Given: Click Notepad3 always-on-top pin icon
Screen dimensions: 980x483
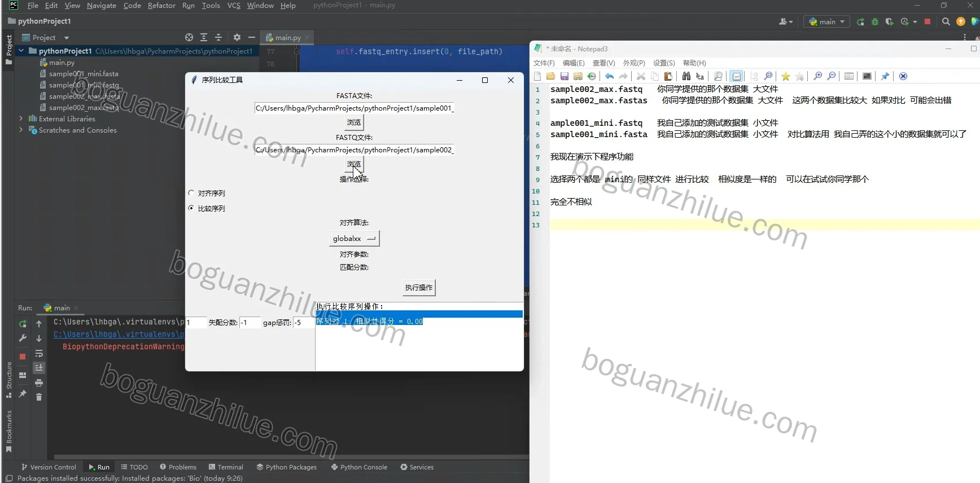Looking at the screenshot, I should point(885,76).
